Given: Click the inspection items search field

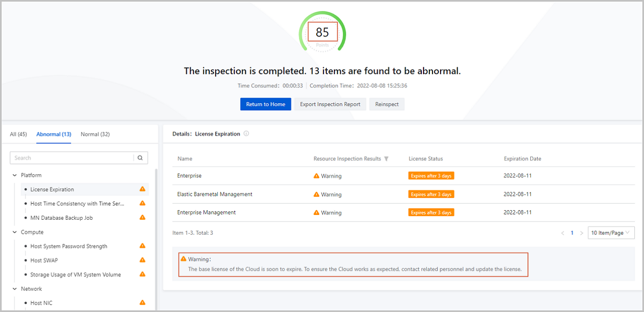Looking at the screenshot, I should pos(72,158).
